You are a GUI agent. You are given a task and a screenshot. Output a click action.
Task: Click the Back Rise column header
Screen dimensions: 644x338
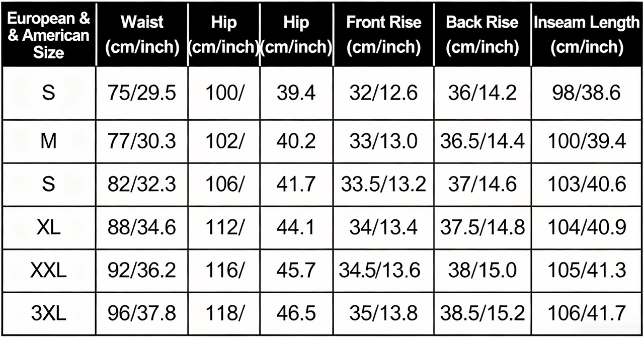coord(482,34)
